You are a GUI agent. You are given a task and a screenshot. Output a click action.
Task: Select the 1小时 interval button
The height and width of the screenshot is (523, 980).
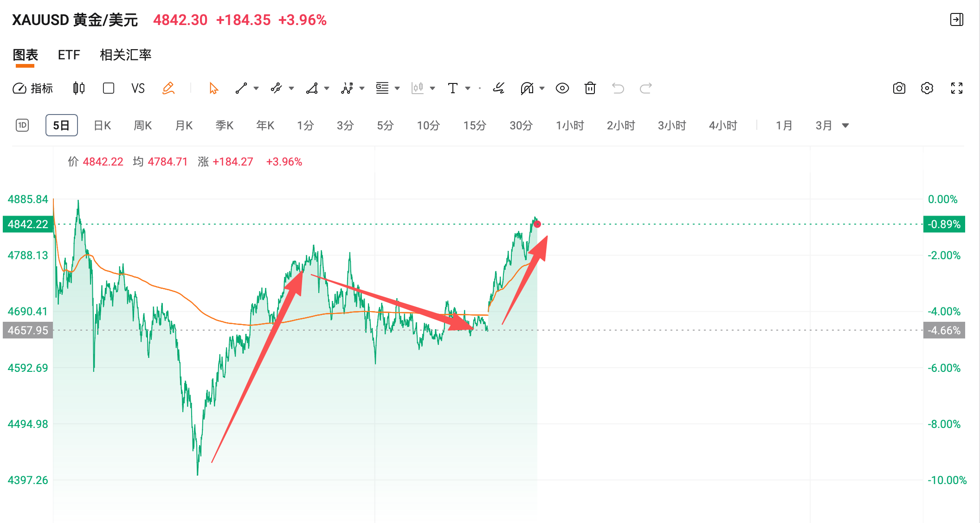(569, 125)
